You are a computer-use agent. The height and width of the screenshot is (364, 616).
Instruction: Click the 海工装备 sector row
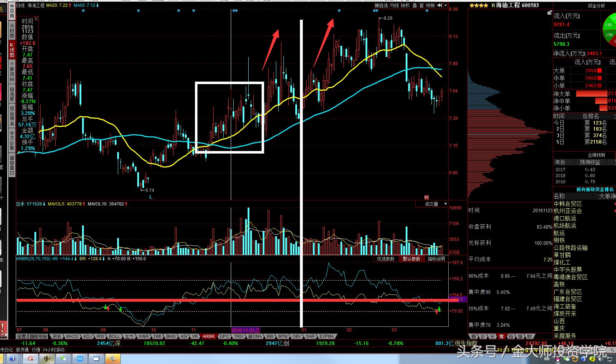coord(585,306)
